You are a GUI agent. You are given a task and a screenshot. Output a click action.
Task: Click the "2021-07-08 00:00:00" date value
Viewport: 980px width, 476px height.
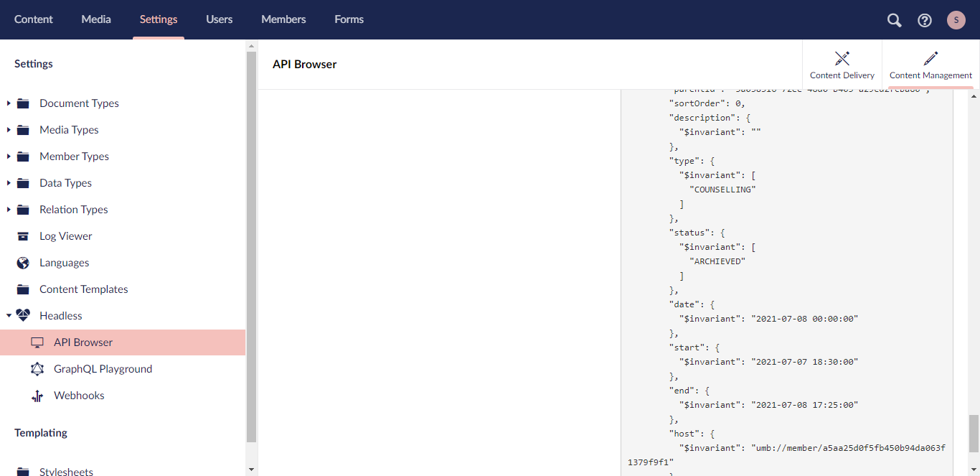pos(804,319)
